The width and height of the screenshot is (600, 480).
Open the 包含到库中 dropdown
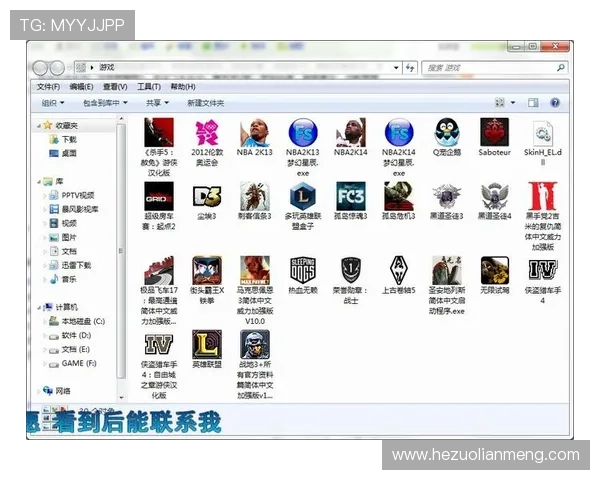tap(105, 103)
